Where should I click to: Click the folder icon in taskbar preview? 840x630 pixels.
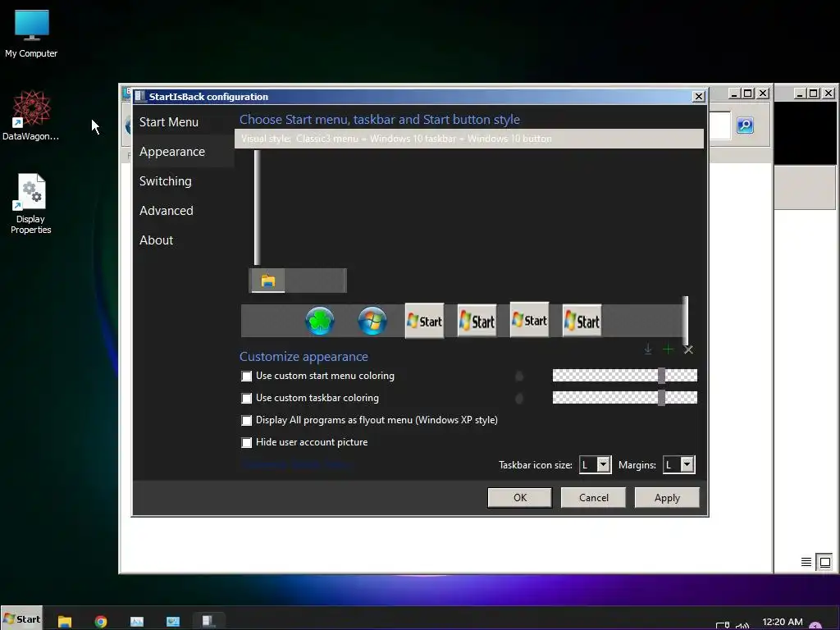click(x=268, y=281)
